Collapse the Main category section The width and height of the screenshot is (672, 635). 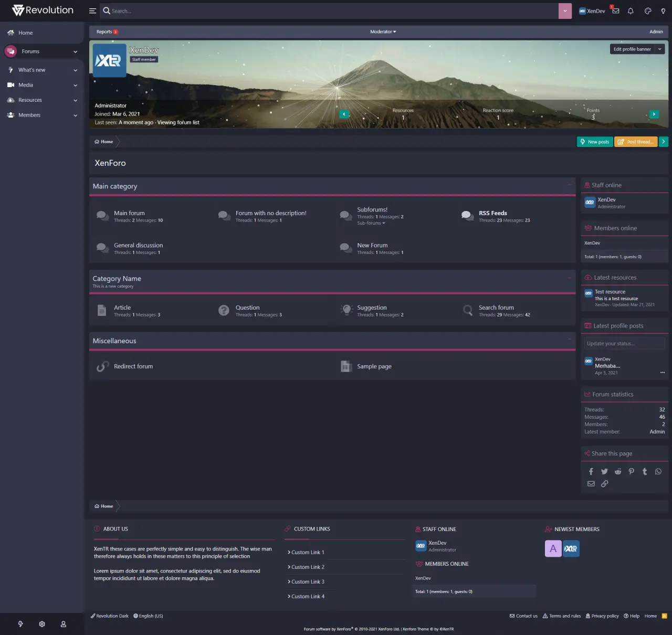tap(570, 185)
